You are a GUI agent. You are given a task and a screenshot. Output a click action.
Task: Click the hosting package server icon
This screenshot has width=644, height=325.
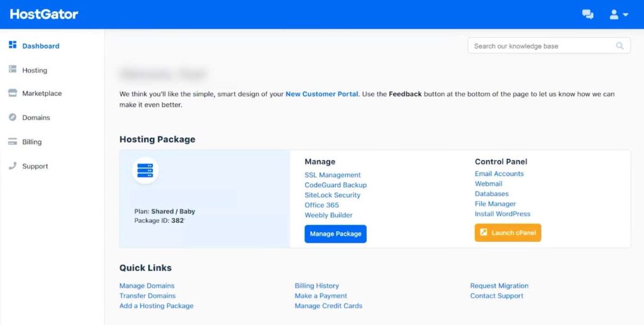145,170
